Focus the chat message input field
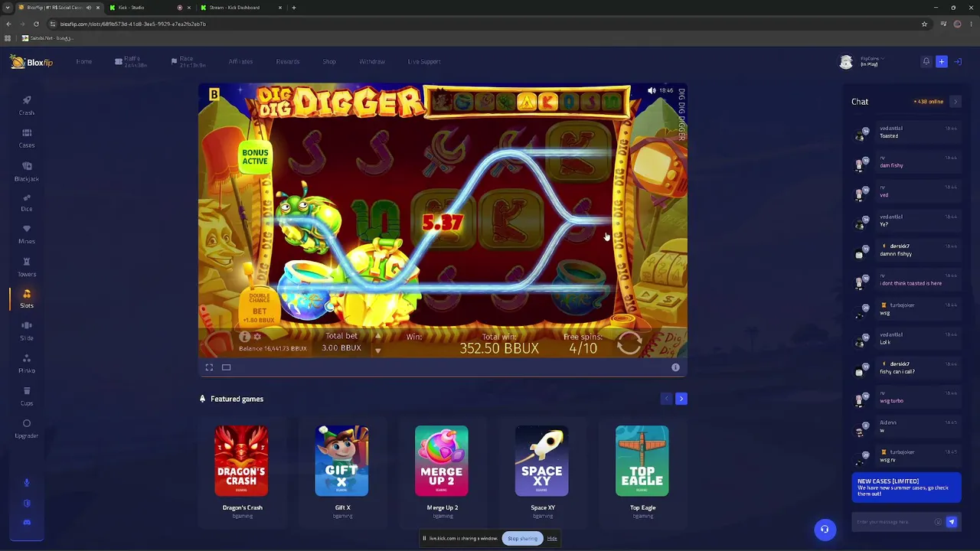Screen dimensions: 980x551 click(893, 522)
